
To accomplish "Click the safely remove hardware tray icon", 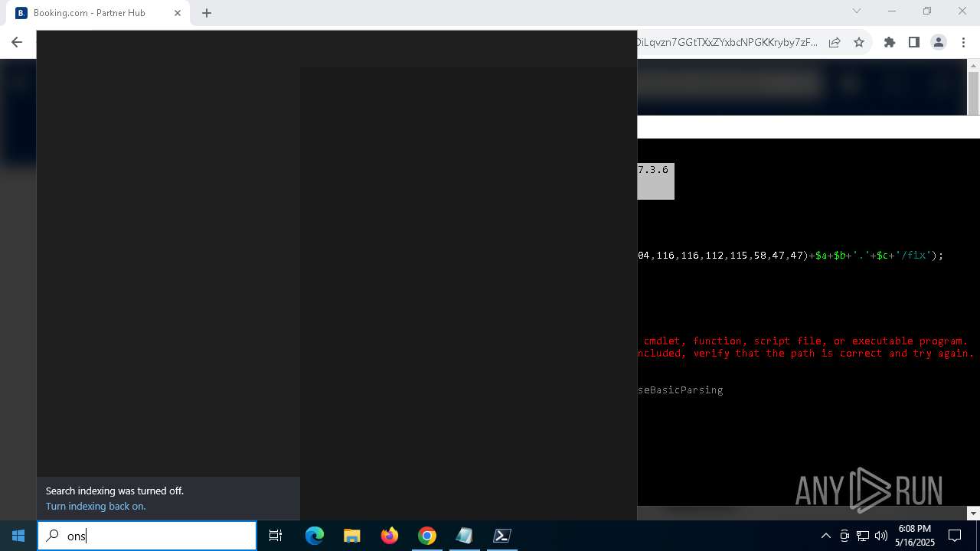I will coord(844,536).
